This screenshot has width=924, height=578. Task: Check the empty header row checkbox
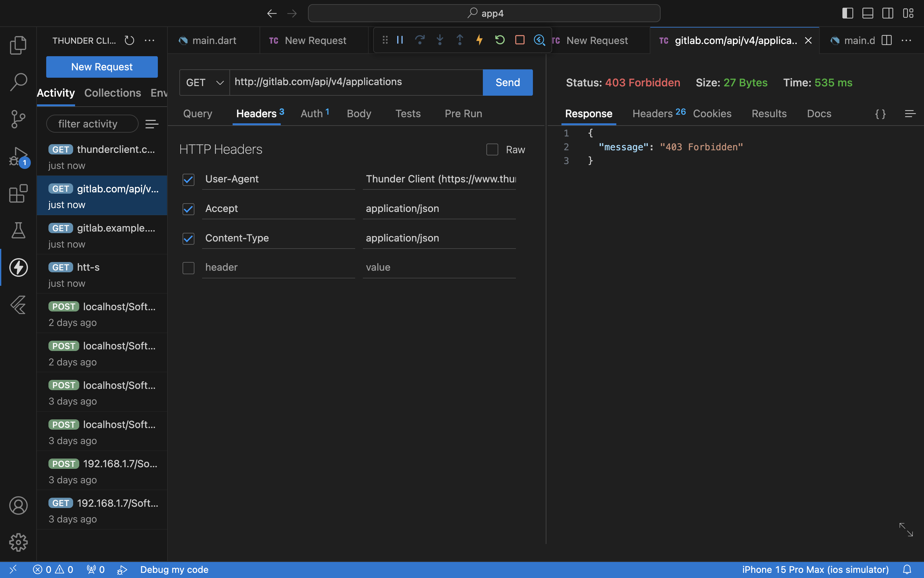pyautogui.click(x=188, y=268)
